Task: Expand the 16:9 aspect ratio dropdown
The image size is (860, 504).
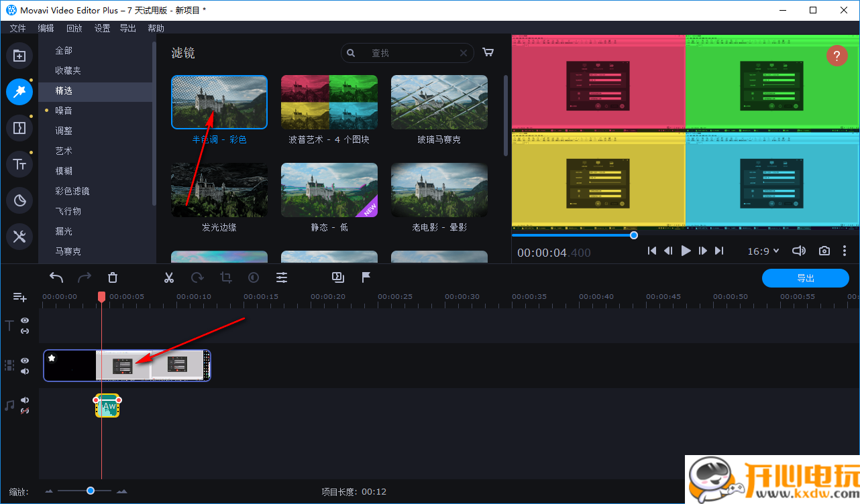Action: click(763, 251)
